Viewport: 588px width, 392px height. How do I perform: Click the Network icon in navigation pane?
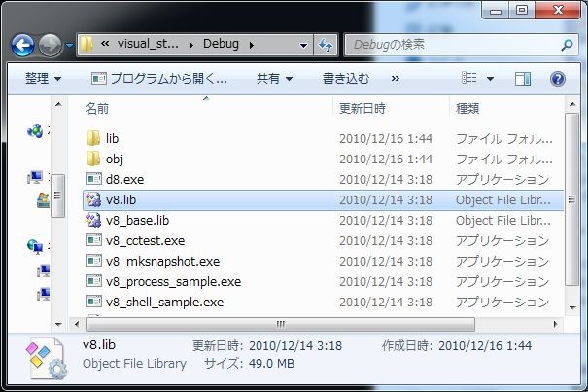35,246
